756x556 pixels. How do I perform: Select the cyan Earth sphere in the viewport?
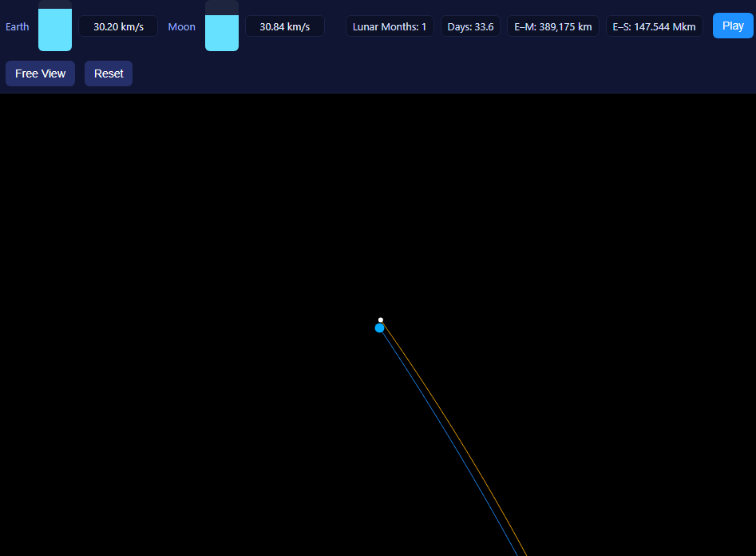[x=379, y=326]
